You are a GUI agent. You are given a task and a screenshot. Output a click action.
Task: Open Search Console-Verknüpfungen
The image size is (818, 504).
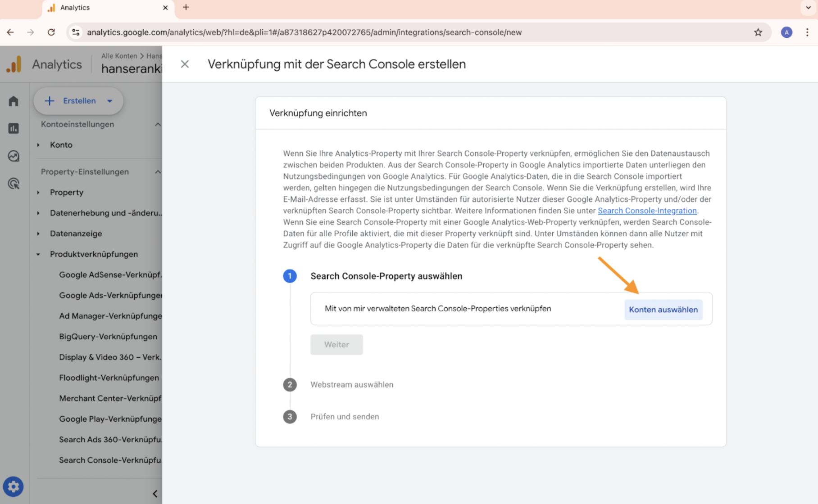coord(110,460)
